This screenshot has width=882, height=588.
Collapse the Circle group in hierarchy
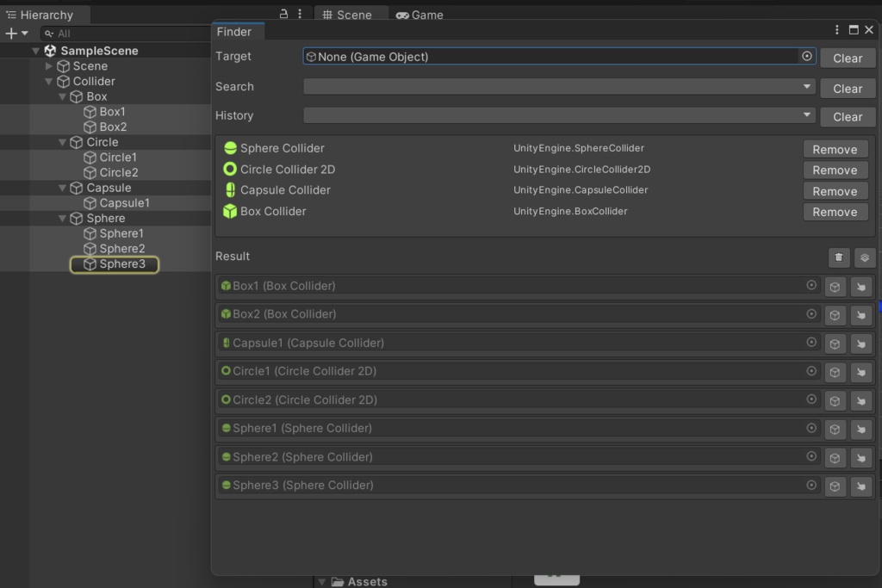62,142
